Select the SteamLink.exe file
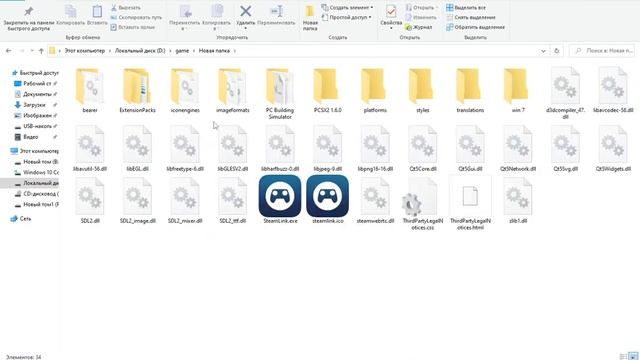The image size is (640, 360). (280, 199)
